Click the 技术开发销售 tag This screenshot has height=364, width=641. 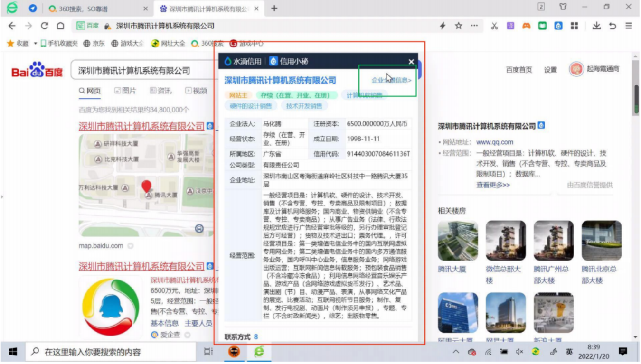[x=304, y=106]
